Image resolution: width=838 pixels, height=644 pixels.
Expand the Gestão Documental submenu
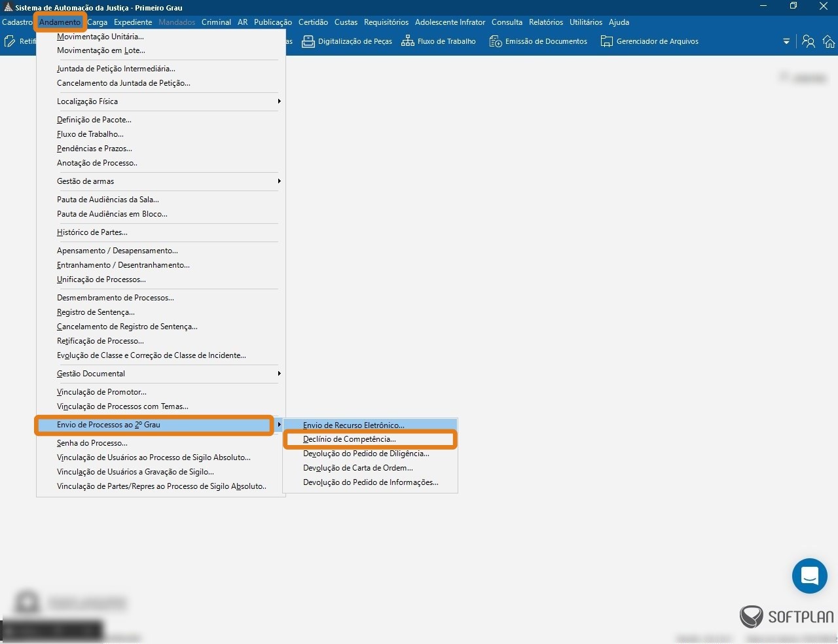point(161,374)
